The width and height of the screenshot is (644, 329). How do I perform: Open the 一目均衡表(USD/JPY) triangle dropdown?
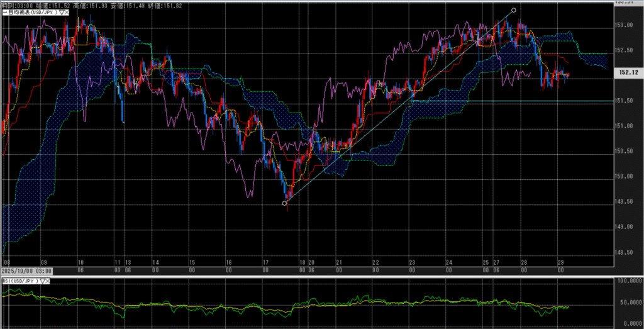62,11
